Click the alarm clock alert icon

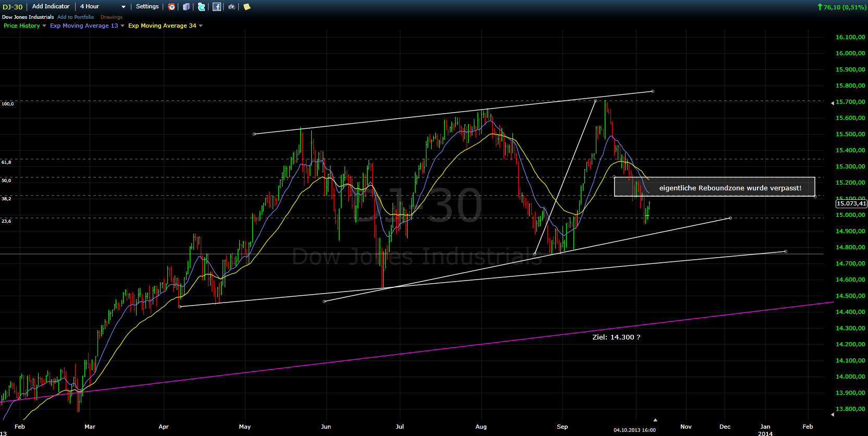pos(172,7)
